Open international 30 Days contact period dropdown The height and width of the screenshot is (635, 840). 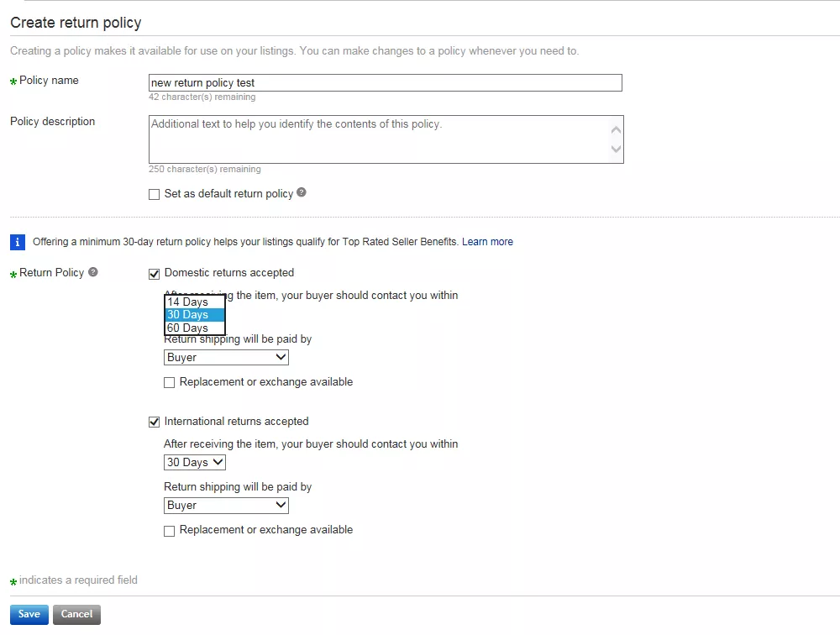point(195,463)
